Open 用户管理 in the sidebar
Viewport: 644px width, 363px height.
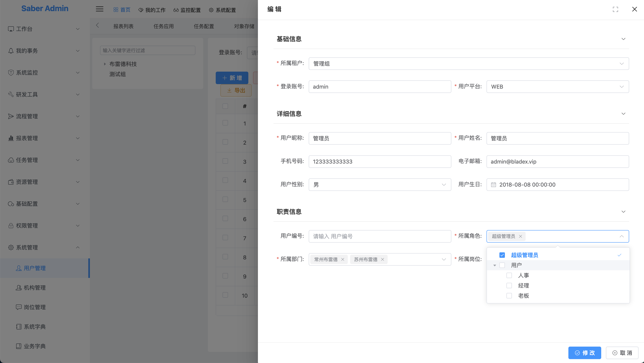45,268
